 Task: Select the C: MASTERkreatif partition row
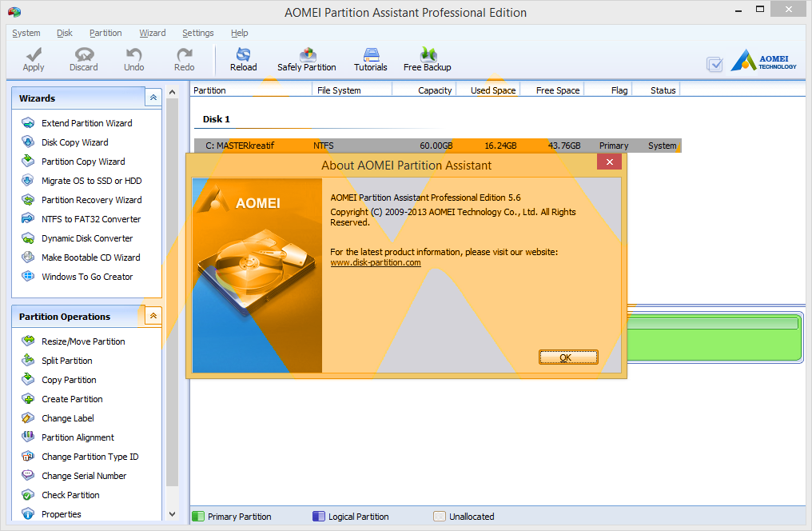coord(438,146)
